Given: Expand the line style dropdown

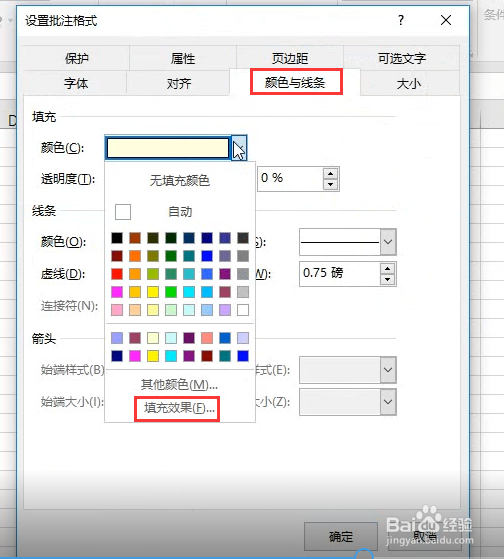Looking at the screenshot, I should 388,242.
